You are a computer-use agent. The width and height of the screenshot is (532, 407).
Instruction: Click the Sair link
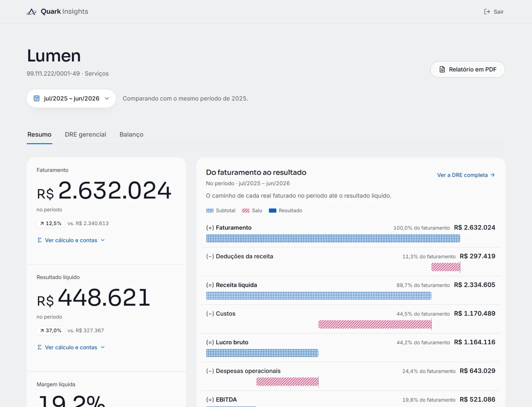(494, 12)
